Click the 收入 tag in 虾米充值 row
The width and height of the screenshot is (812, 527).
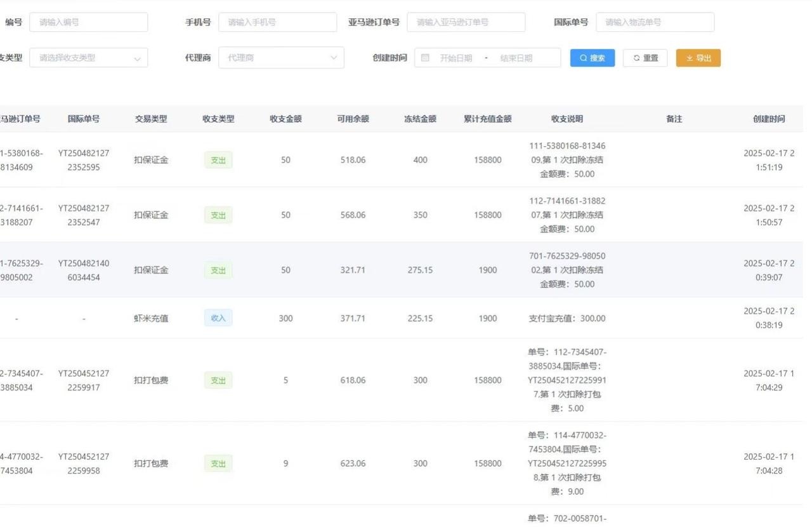(x=218, y=318)
